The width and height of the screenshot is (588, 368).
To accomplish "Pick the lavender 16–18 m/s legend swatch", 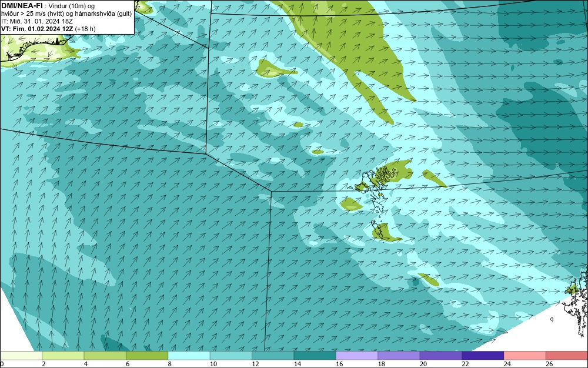I will [357, 356].
